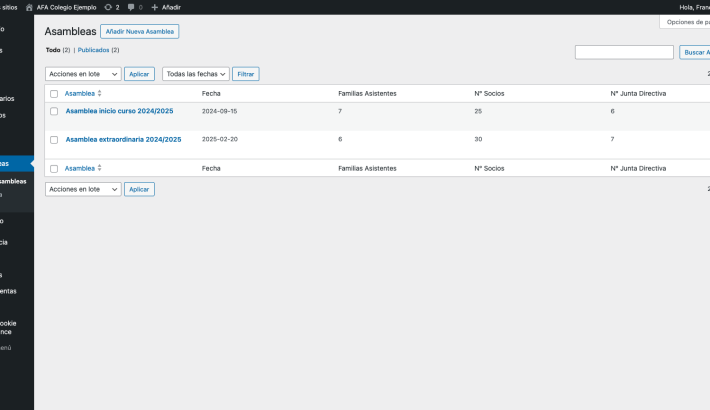
Task: Open Asamblea extraordinaria 2024/2025 link
Action: click(123, 139)
